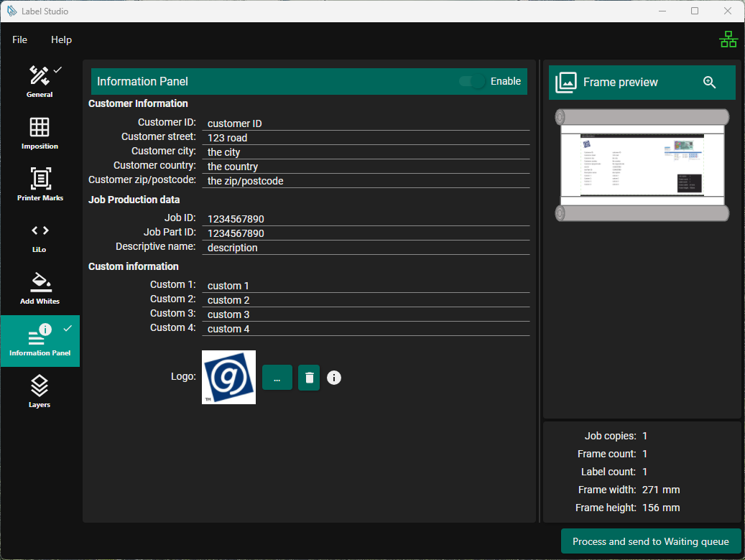Open the File menu
745x560 pixels.
click(x=19, y=39)
